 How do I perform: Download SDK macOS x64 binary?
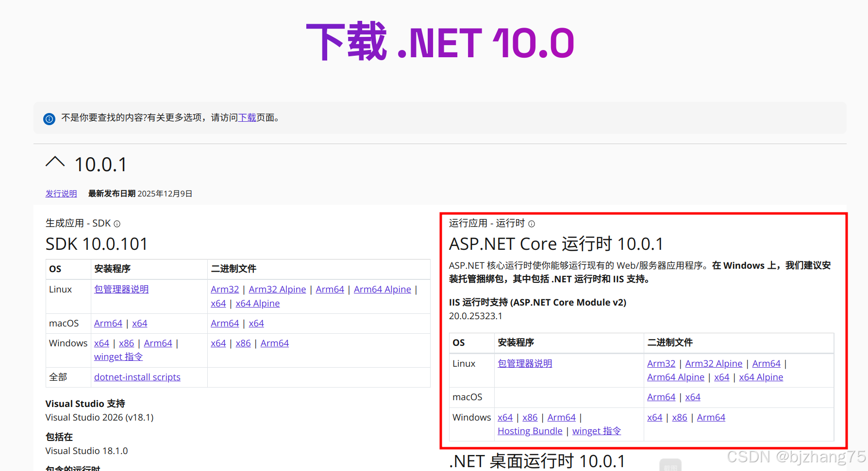(x=256, y=323)
